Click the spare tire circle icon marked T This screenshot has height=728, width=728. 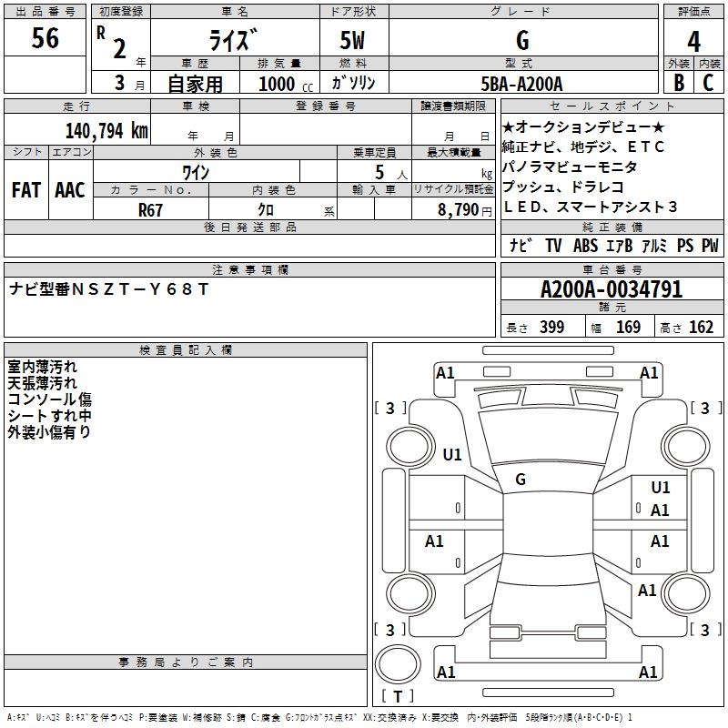pos(398,664)
